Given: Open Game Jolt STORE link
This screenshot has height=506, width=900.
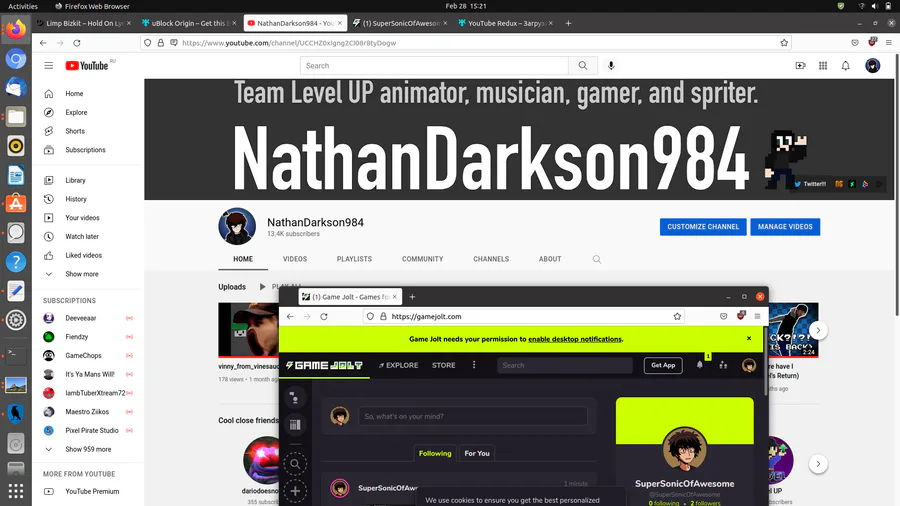Looking at the screenshot, I should [444, 365].
